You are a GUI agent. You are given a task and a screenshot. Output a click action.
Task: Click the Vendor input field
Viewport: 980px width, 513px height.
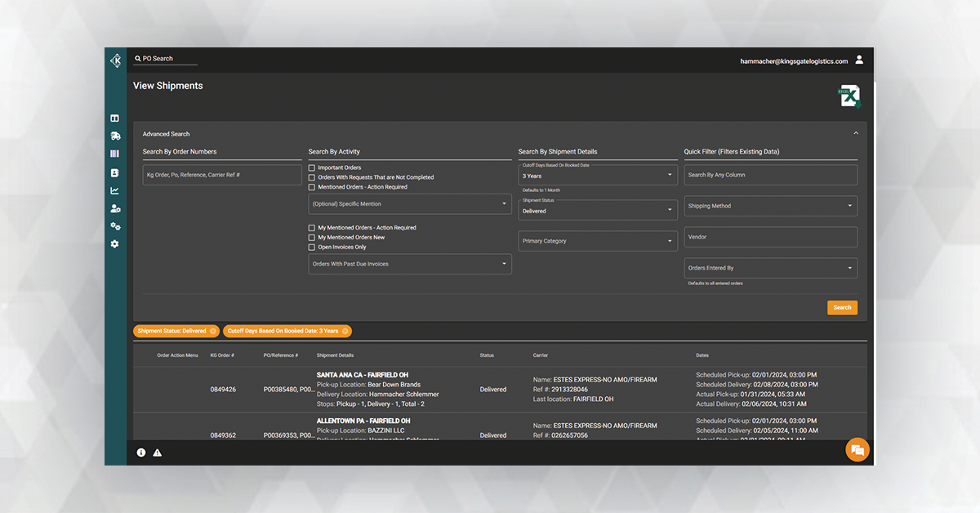tap(771, 237)
